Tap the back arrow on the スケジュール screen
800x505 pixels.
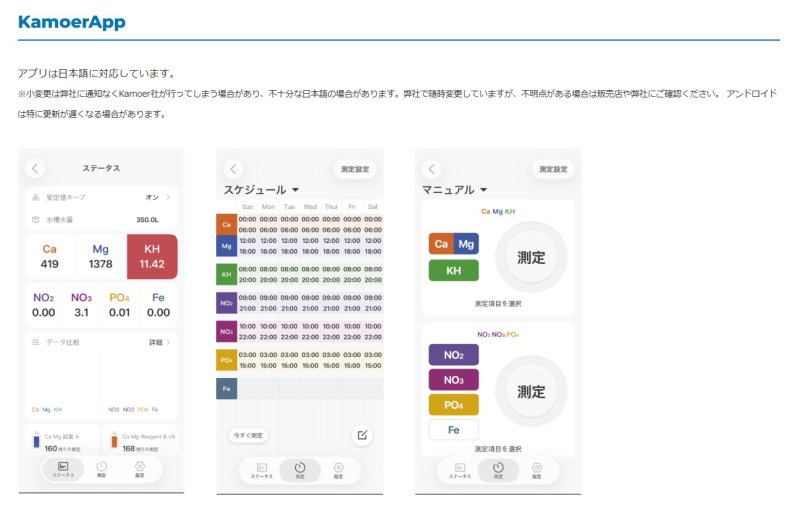(233, 169)
